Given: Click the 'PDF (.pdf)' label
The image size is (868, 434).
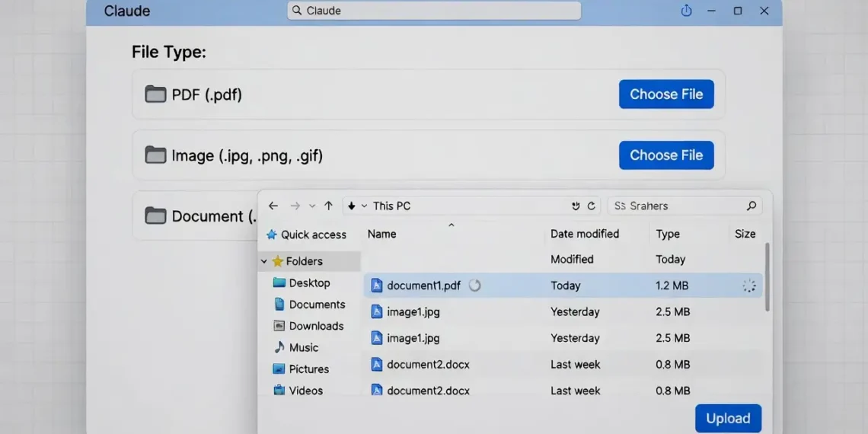Looking at the screenshot, I should point(206,94).
